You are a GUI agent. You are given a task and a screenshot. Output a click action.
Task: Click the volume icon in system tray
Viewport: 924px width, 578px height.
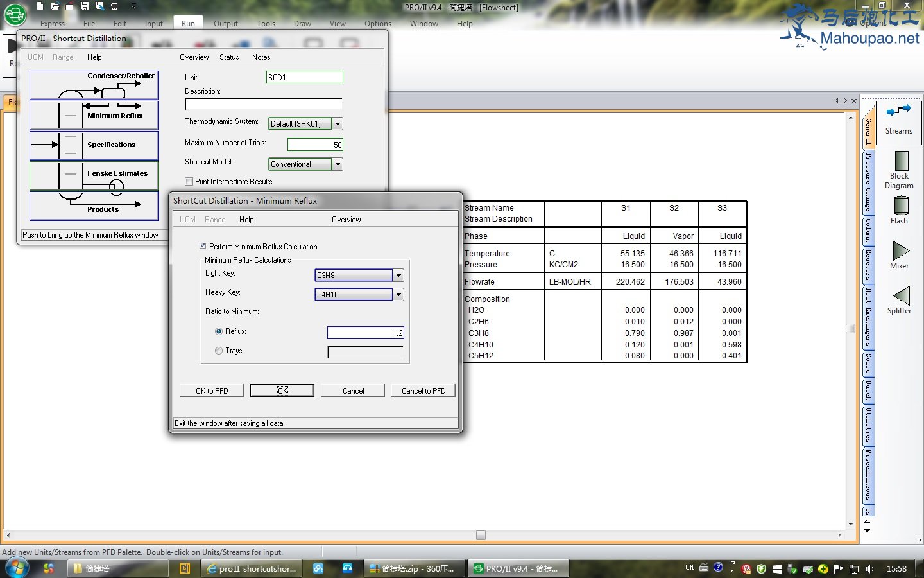click(869, 568)
